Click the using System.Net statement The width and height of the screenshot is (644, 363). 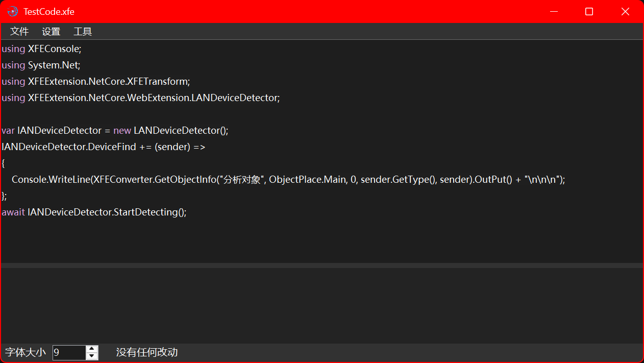click(x=40, y=65)
